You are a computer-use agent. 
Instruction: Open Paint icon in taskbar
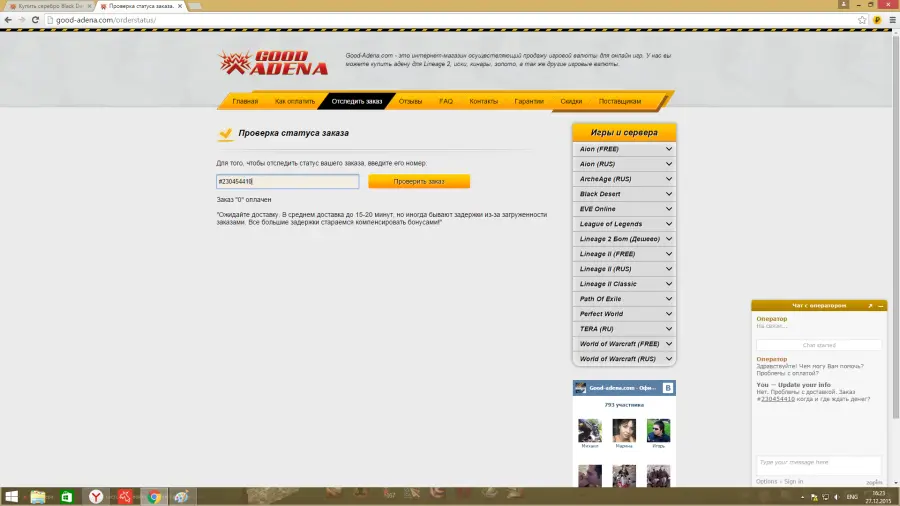(182, 497)
